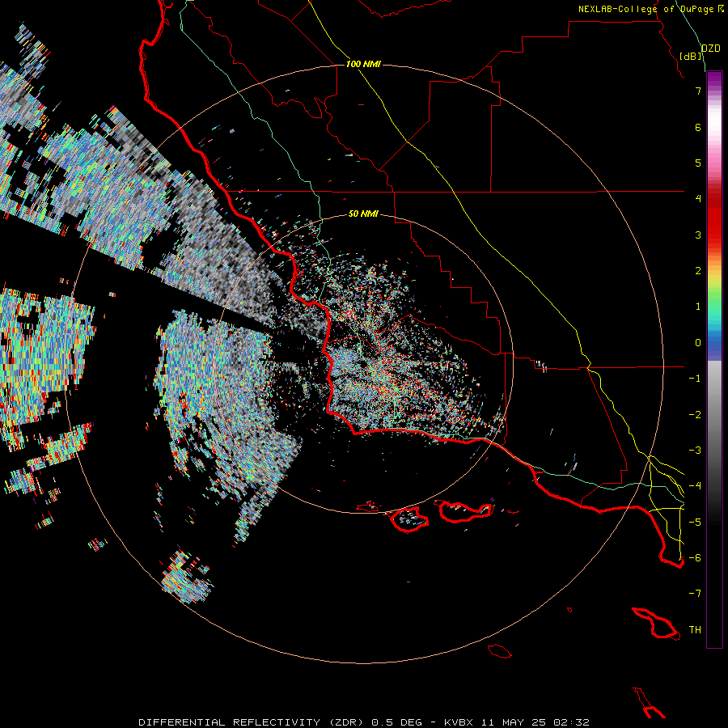
Task: Click the -1 value on color scale
Action: tap(695, 379)
